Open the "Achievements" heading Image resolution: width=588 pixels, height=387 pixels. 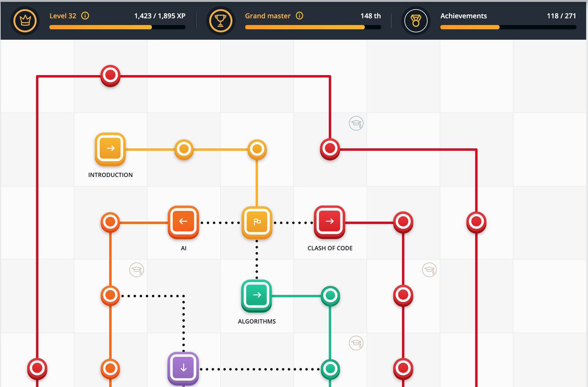pyautogui.click(x=464, y=16)
